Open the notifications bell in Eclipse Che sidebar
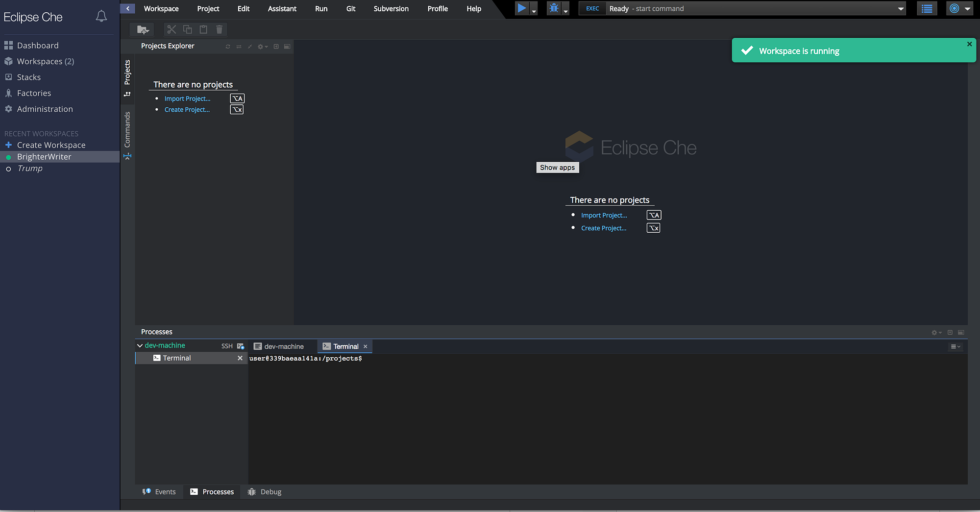Viewport: 980px width, 512px height. [101, 16]
